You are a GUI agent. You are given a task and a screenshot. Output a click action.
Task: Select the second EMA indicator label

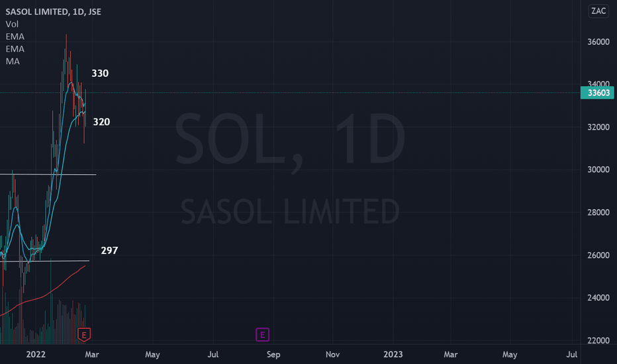point(15,49)
